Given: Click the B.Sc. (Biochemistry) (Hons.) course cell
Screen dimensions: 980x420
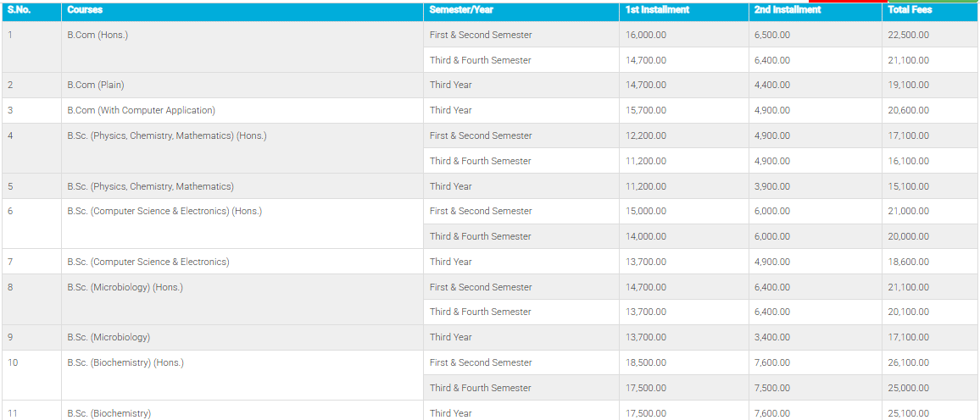Looking at the screenshot, I should coord(125,362).
